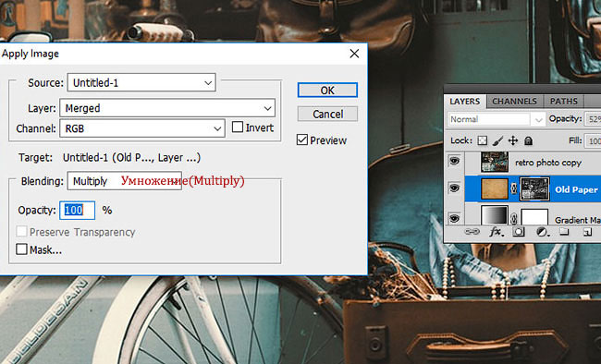Open the Layer dropdown set to Merged
Screen dimensions: 601x364
click(167, 108)
